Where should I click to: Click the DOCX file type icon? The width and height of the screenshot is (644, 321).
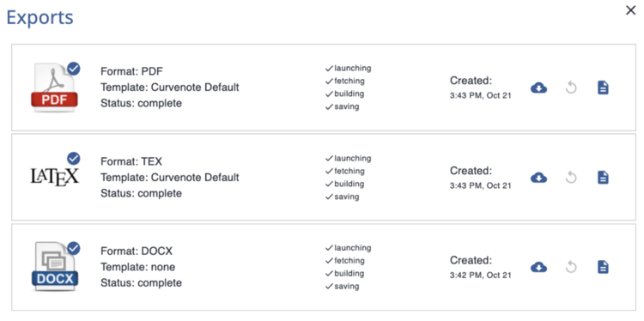click(55, 267)
